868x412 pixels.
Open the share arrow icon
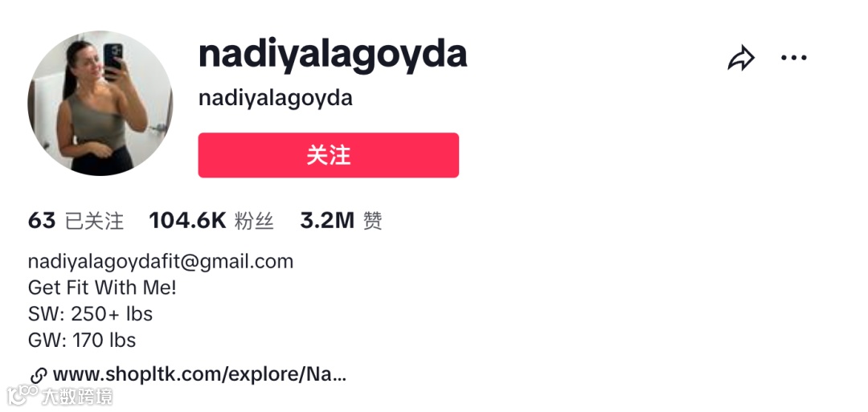point(741,58)
